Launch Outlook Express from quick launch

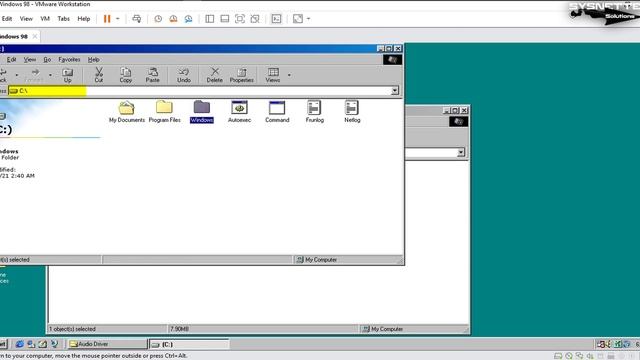31,344
